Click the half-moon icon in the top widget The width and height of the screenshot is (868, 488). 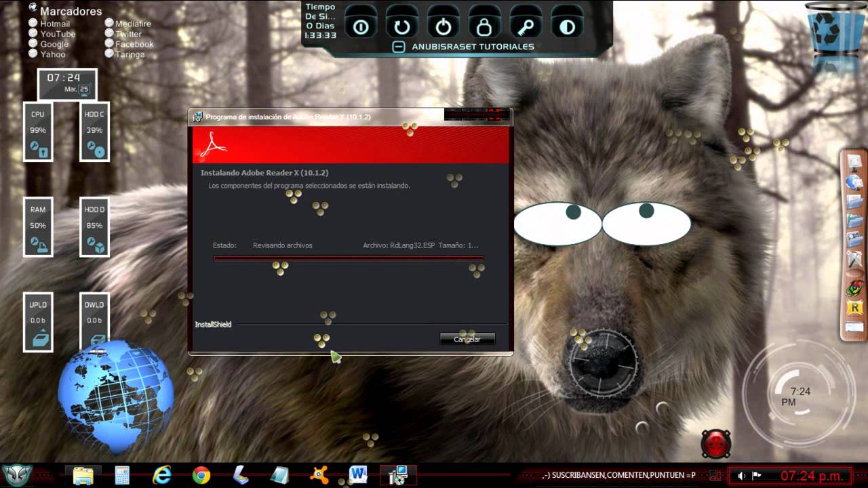567,26
